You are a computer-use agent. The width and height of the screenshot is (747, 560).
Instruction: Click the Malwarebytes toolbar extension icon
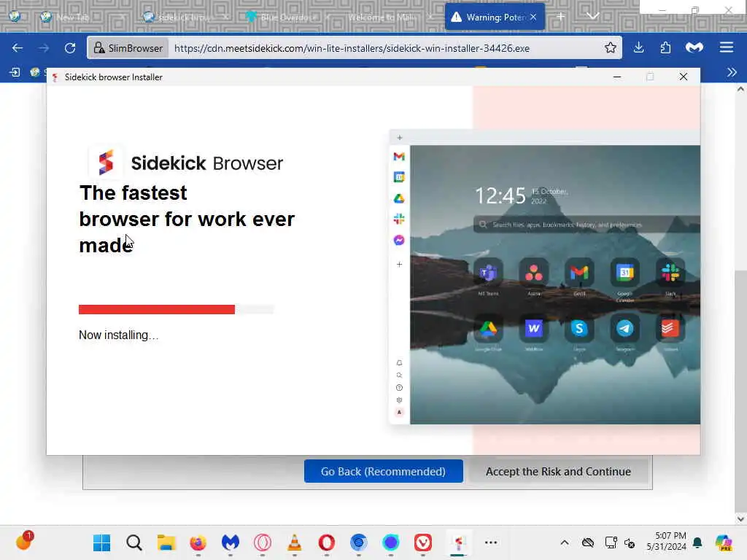click(694, 47)
